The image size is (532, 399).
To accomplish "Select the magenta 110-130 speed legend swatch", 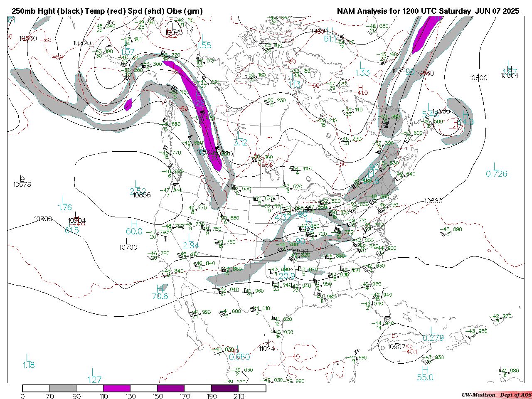I will 117,388.
